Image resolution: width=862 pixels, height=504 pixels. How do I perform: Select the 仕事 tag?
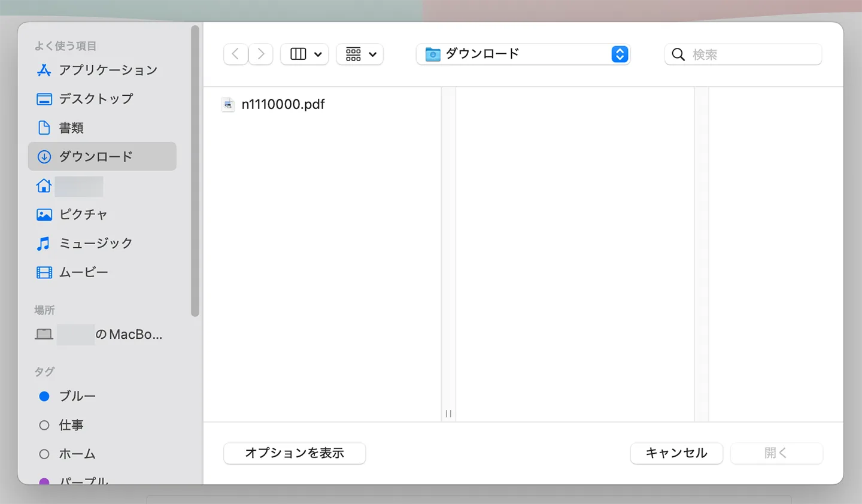click(x=71, y=425)
